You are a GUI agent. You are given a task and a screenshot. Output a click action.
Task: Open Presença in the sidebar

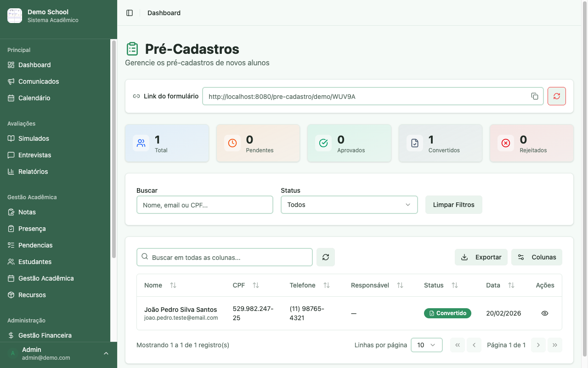55,229
